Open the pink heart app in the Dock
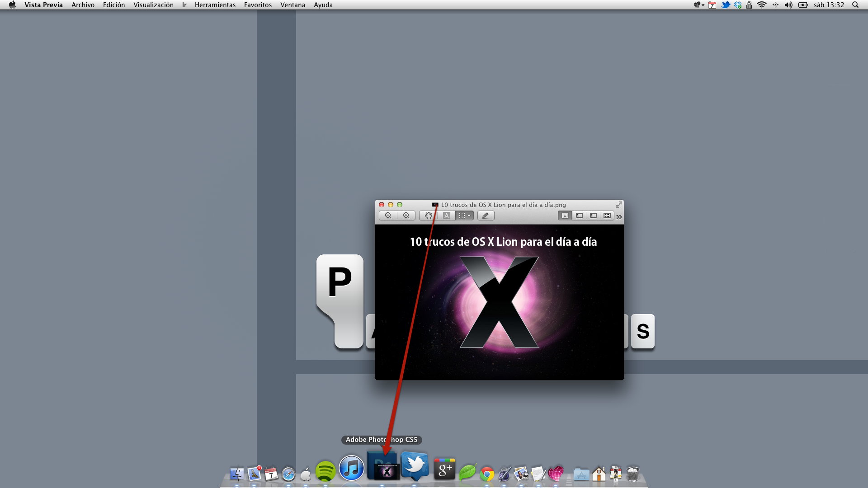Viewport: 868px width, 488px height. pos(556,474)
